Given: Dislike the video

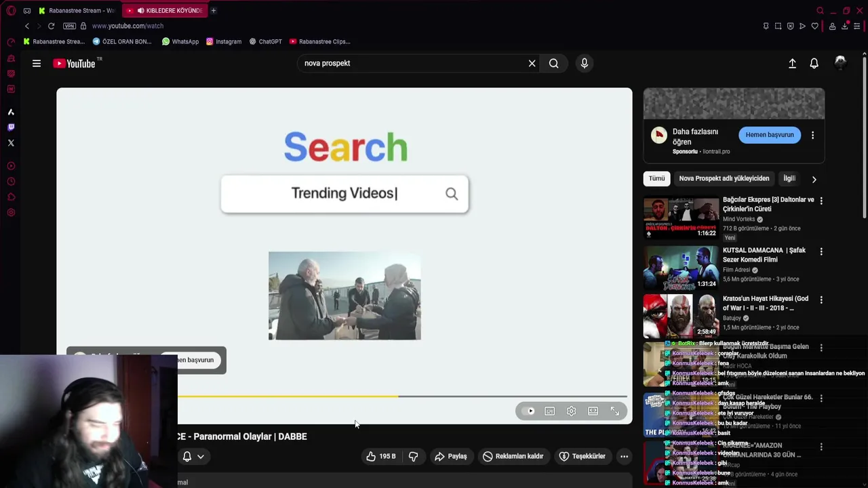Looking at the screenshot, I should tap(414, 456).
